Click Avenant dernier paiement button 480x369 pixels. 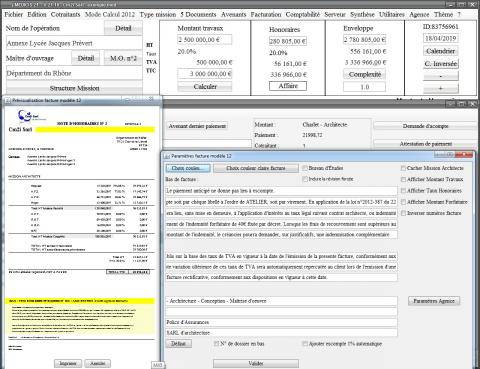[x=197, y=126]
